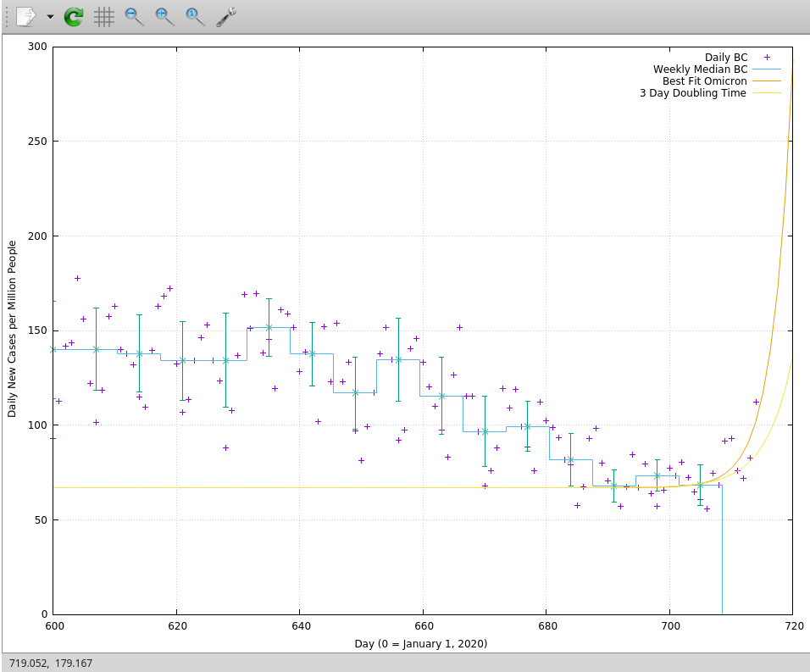Click the x-axis tick label 640
The width and height of the screenshot is (810, 672).
(x=301, y=626)
